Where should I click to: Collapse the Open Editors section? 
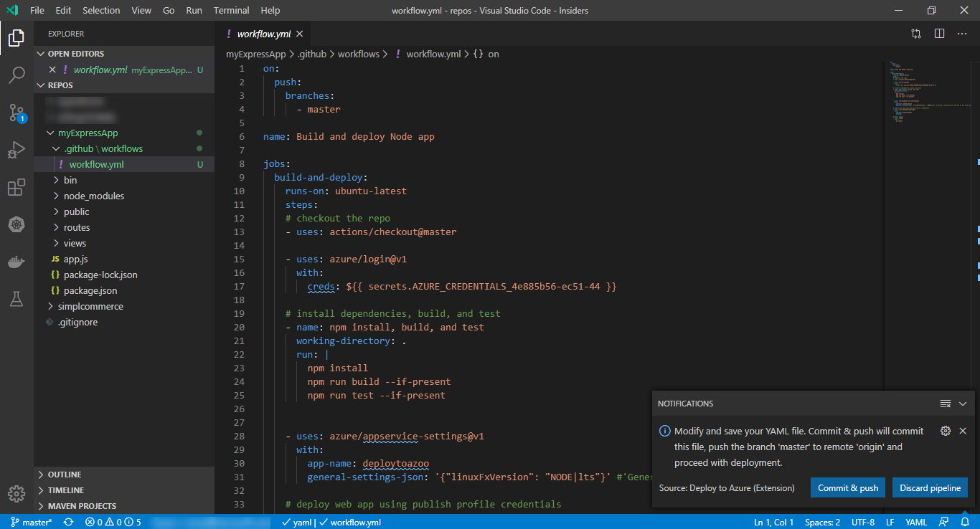coord(124,54)
